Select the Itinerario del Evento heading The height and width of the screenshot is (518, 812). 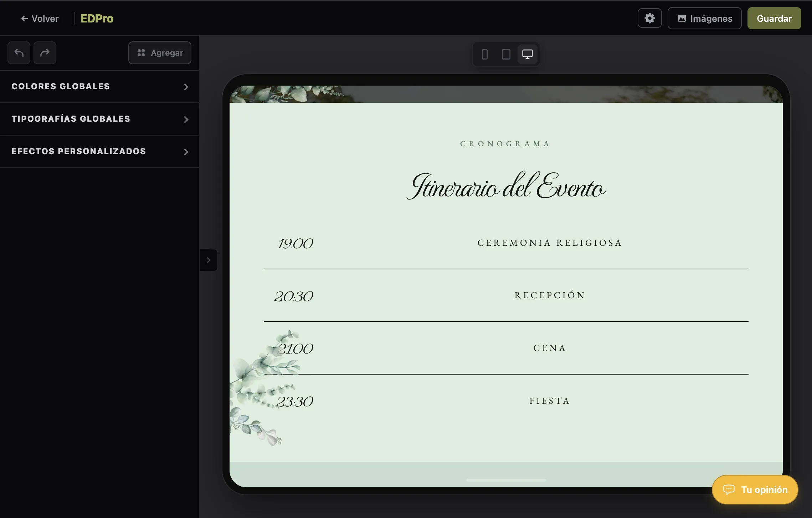point(506,186)
